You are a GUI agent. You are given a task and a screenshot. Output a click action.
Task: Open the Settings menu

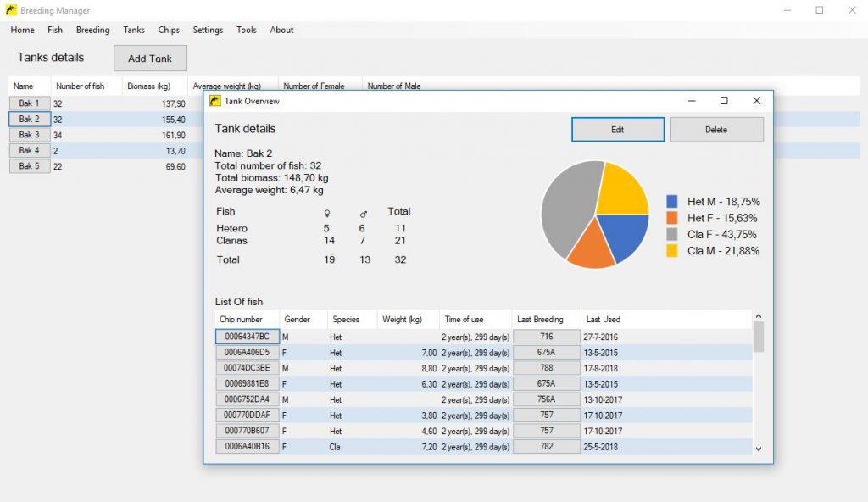[207, 30]
